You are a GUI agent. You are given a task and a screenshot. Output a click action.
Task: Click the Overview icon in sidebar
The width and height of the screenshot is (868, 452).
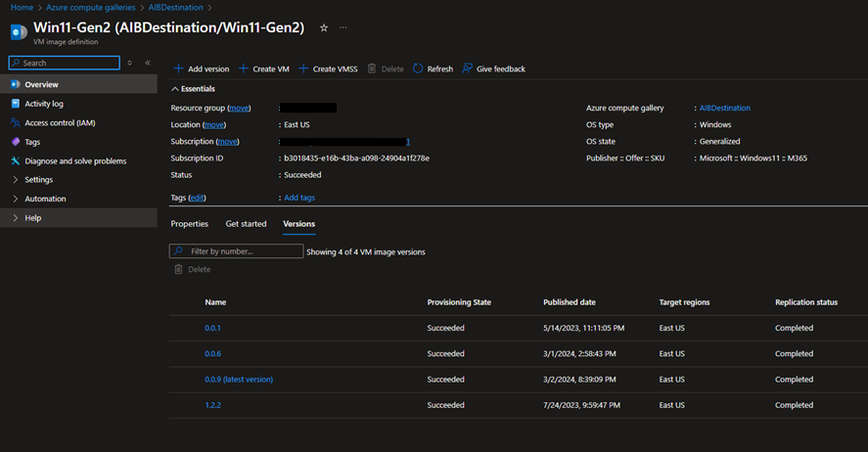coord(16,85)
